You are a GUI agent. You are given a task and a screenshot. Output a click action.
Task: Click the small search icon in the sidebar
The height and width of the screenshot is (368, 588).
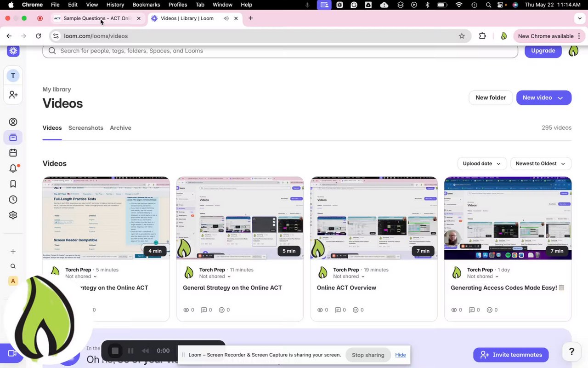[x=13, y=266]
